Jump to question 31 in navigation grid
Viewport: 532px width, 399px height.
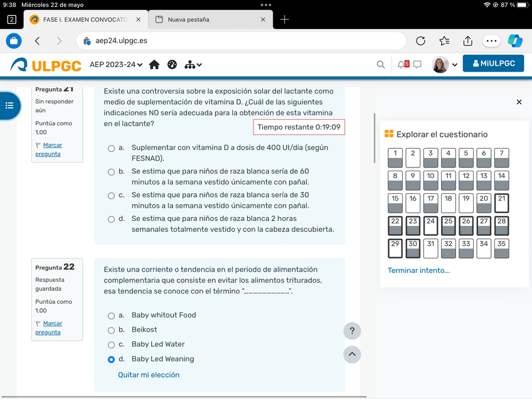pos(430,248)
